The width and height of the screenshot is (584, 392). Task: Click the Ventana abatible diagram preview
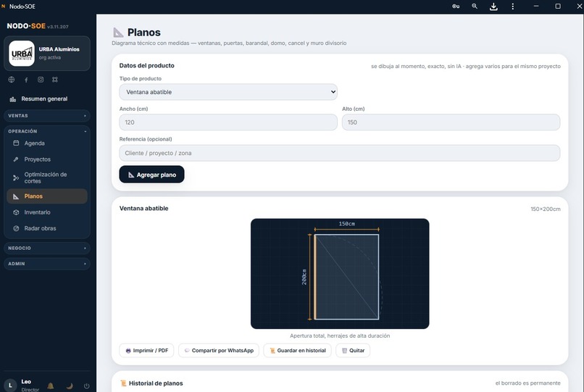(340, 273)
